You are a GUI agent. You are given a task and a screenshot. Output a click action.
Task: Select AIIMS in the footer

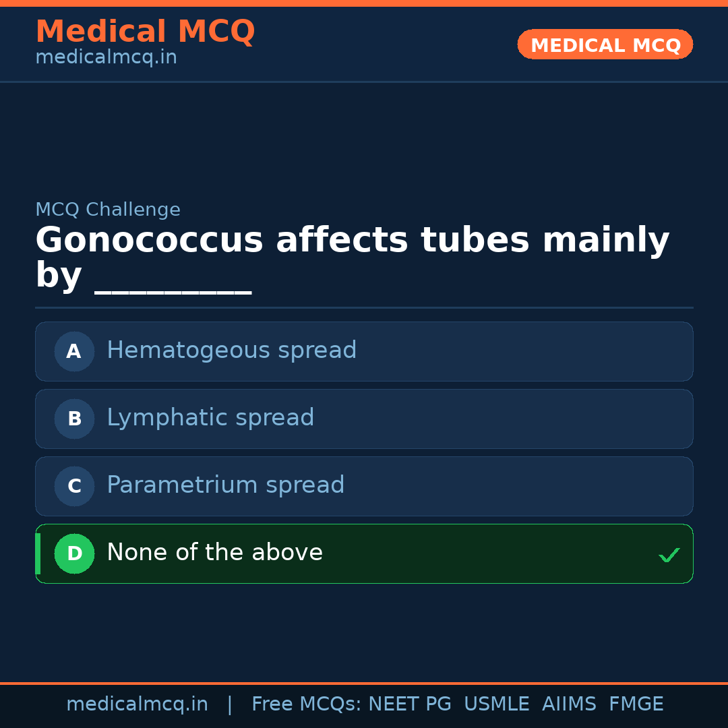[x=569, y=704]
